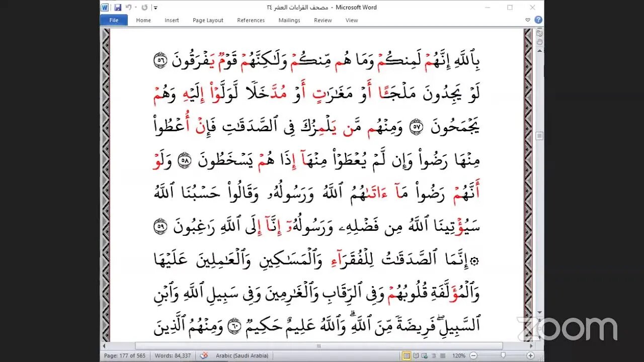Click the page number indicator 177 of 565
Viewport: 644px width, 362px height.
(x=125, y=356)
